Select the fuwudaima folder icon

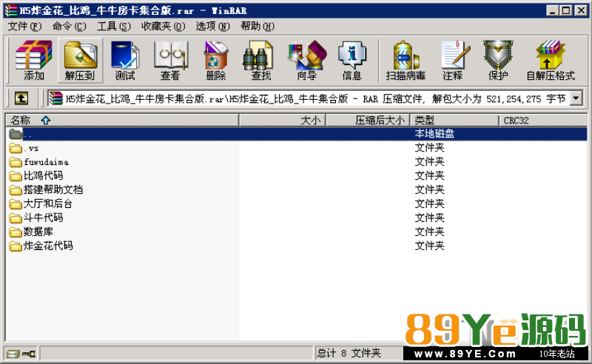pyautogui.click(x=16, y=162)
